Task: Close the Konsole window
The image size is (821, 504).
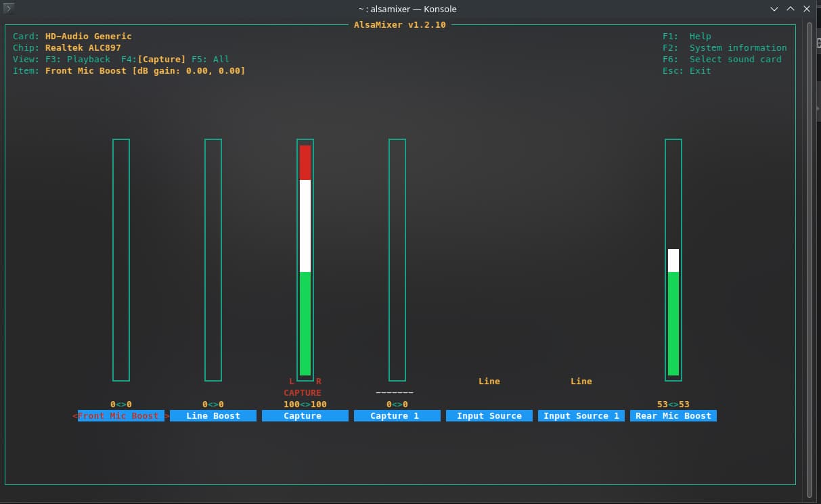Action: (x=805, y=9)
